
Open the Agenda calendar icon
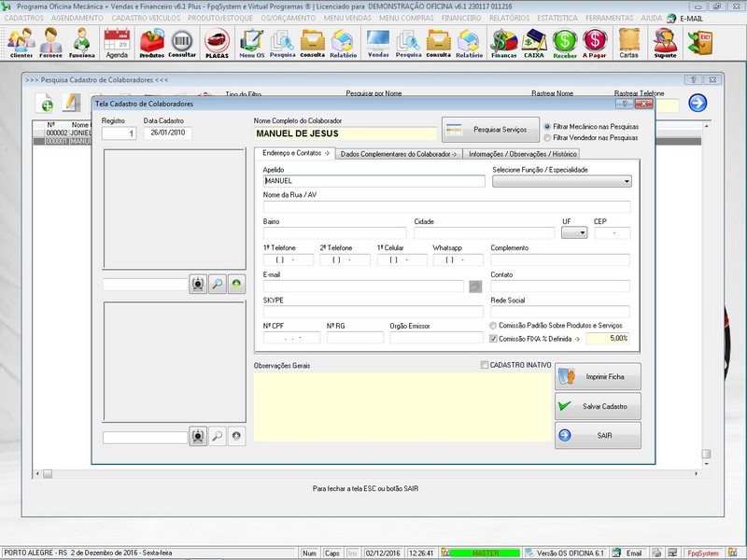click(x=117, y=43)
